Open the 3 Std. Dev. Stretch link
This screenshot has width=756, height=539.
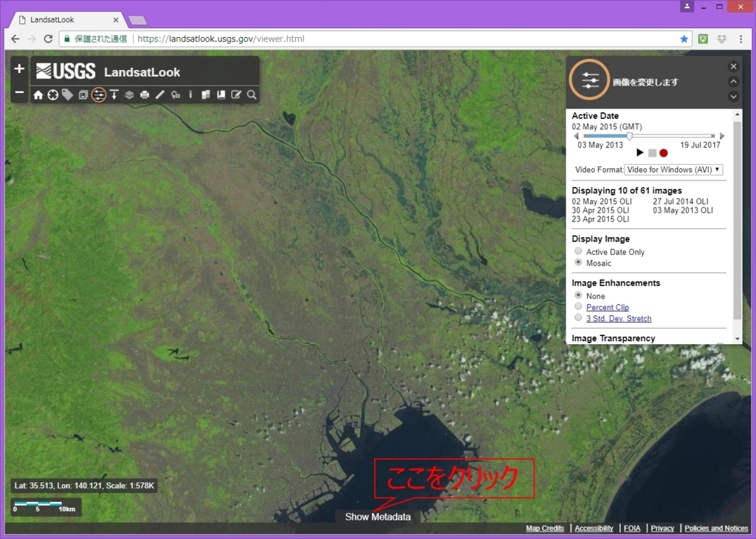click(619, 318)
